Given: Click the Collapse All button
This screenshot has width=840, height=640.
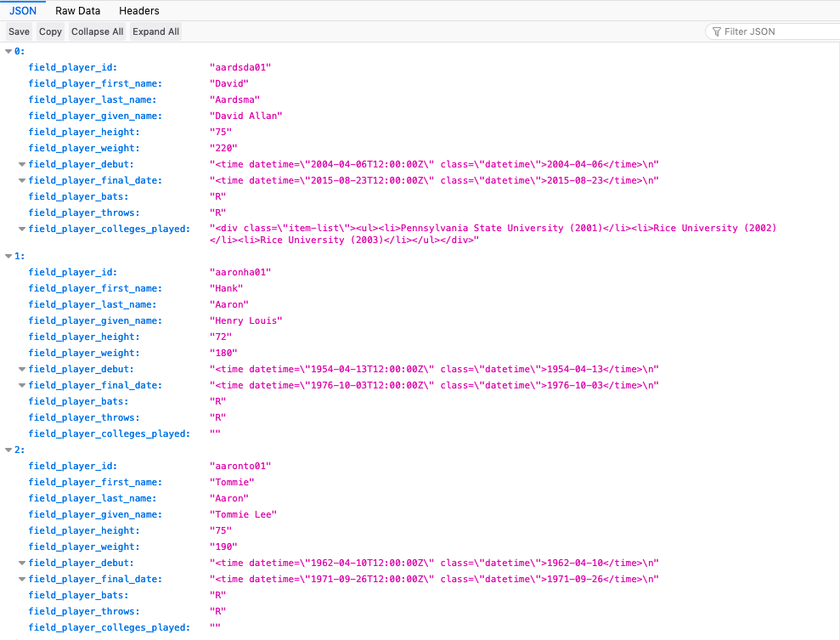Looking at the screenshot, I should point(96,31).
